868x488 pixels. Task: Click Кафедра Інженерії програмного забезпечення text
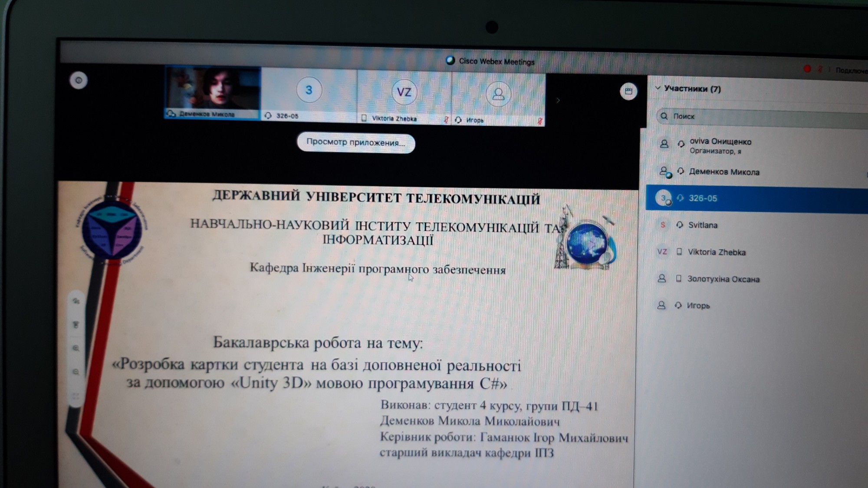(x=378, y=269)
